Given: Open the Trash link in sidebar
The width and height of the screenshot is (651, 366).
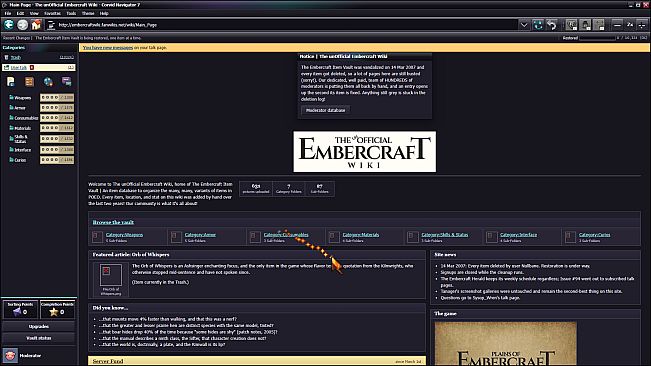Looking at the screenshot, I should 16,58.
